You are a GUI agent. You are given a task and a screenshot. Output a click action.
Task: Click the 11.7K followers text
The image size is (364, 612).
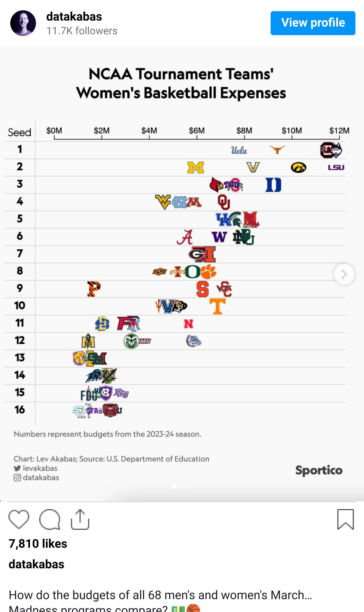pos(82,31)
